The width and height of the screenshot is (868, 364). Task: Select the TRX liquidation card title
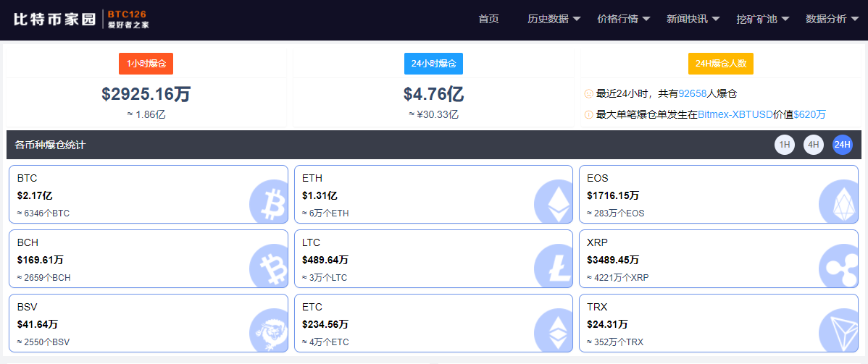click(597, 306)
